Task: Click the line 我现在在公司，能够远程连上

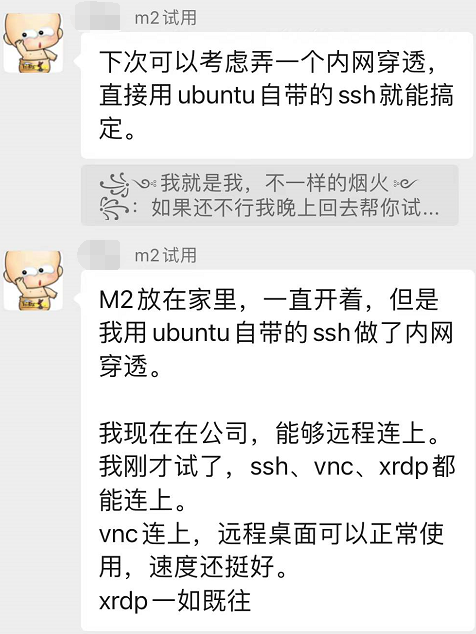Action: point(269,433)
